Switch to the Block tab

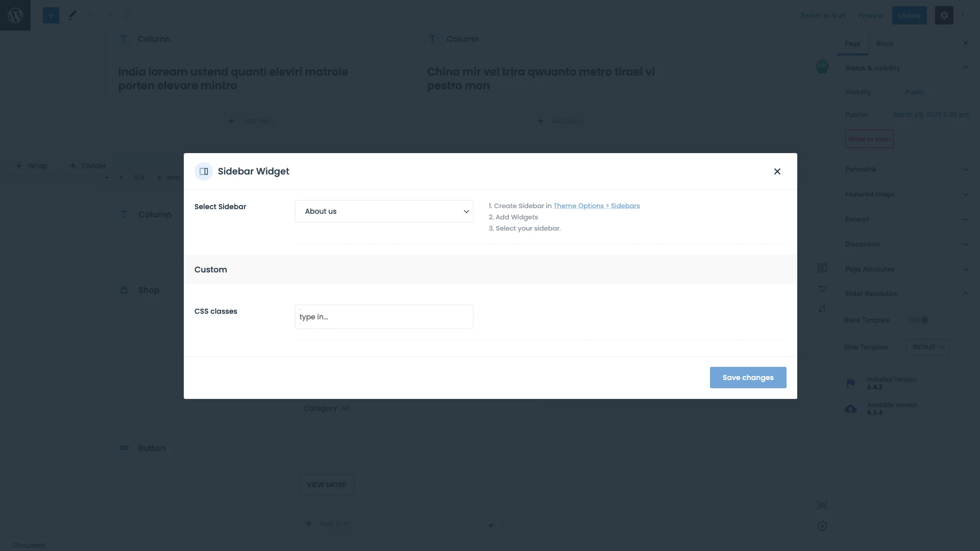tap(885, 43)
